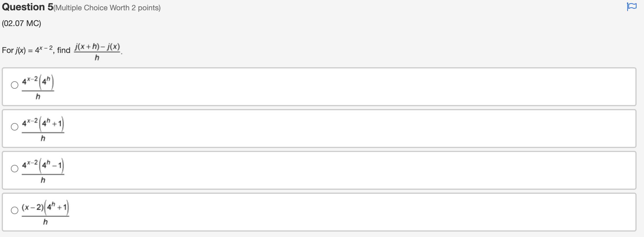The height and width of the screenshot is (237, 644).
Task: Click empty space inside first answer card
Action: [344, 87]
